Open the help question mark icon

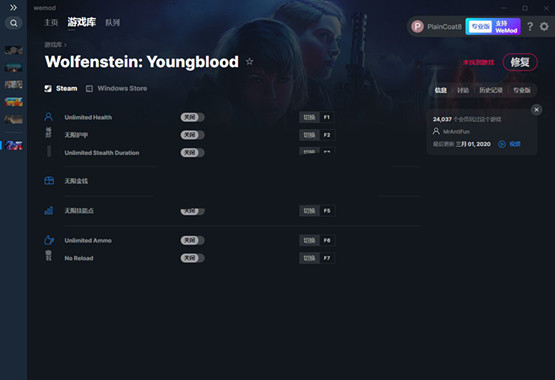[x=530, y=27]
